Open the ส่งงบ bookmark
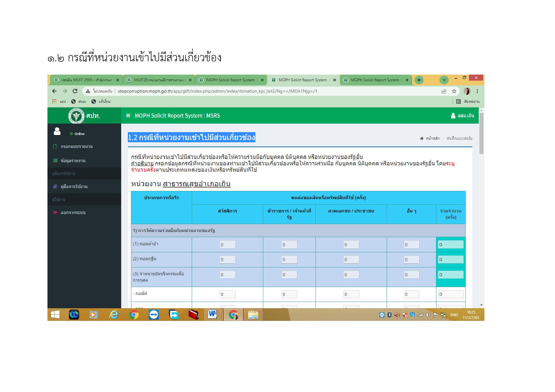The width and height of the screenshot is (555, 392). coord(79,101)
